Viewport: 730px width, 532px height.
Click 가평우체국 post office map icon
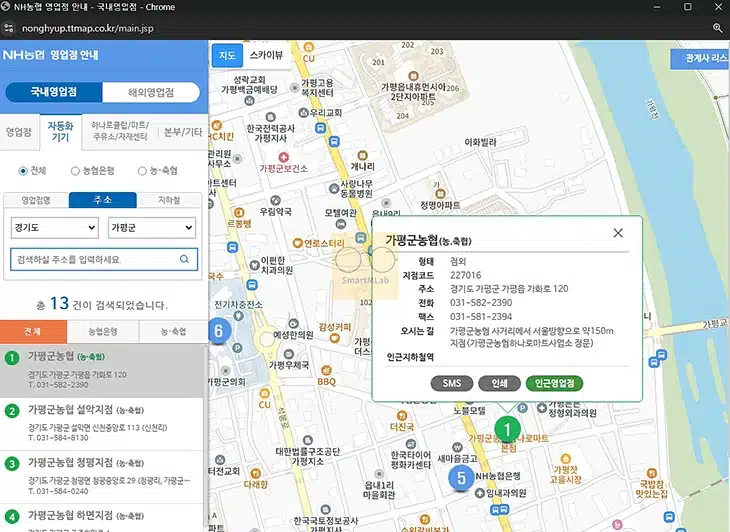tap(289, 354)
